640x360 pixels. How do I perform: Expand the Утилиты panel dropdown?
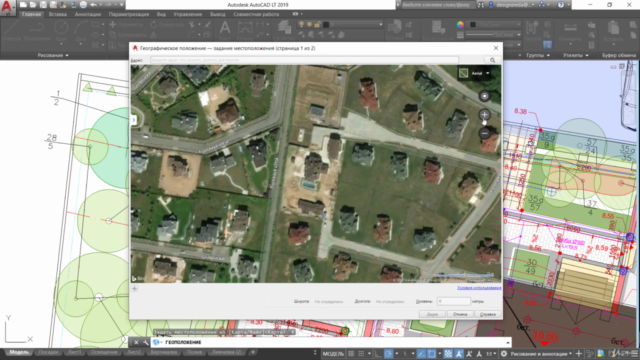(576, 55)
